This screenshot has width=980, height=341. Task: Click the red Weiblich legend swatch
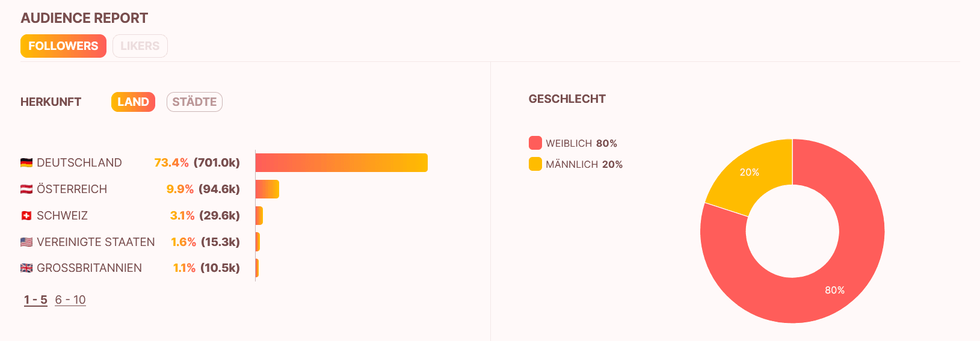click(x=535, y=143)
